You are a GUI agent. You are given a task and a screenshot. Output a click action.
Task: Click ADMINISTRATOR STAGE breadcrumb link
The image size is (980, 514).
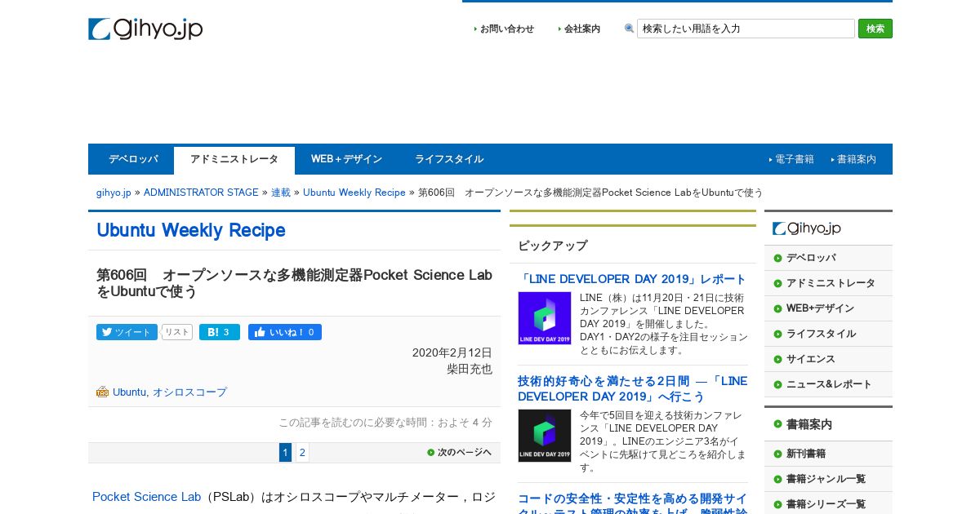(201, 193)
